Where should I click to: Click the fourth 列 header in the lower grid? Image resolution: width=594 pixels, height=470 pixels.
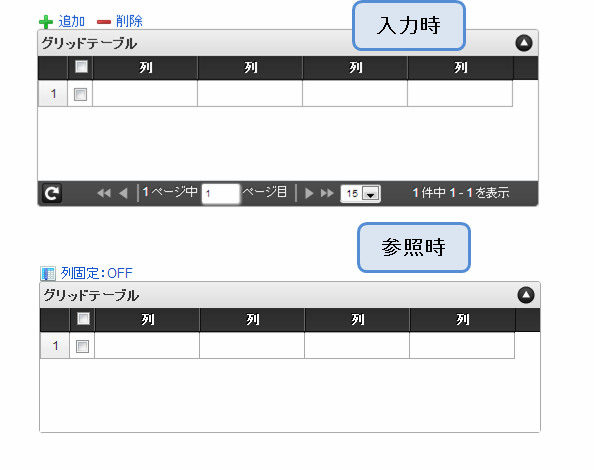click(463, 320)
